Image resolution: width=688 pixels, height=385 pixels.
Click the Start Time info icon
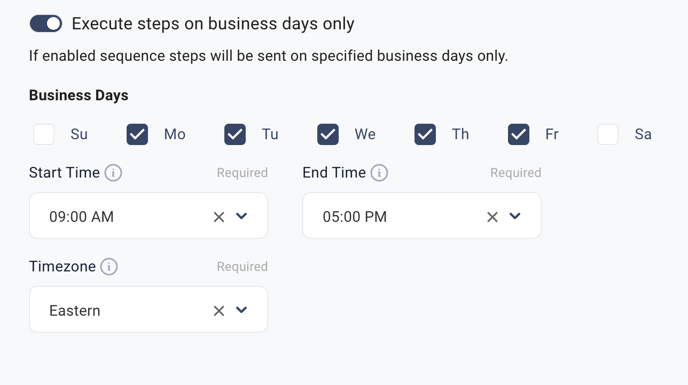[113, 173]
